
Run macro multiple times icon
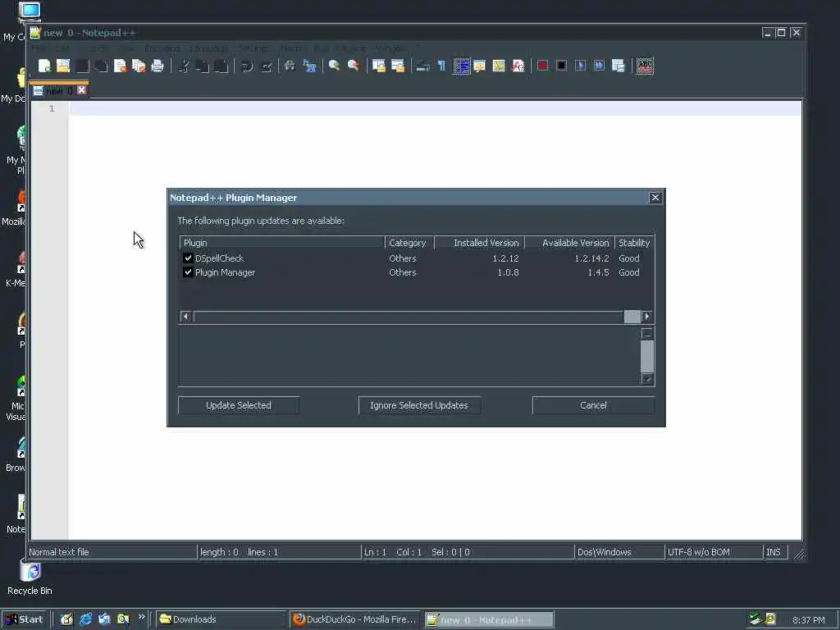pos(599,66)
